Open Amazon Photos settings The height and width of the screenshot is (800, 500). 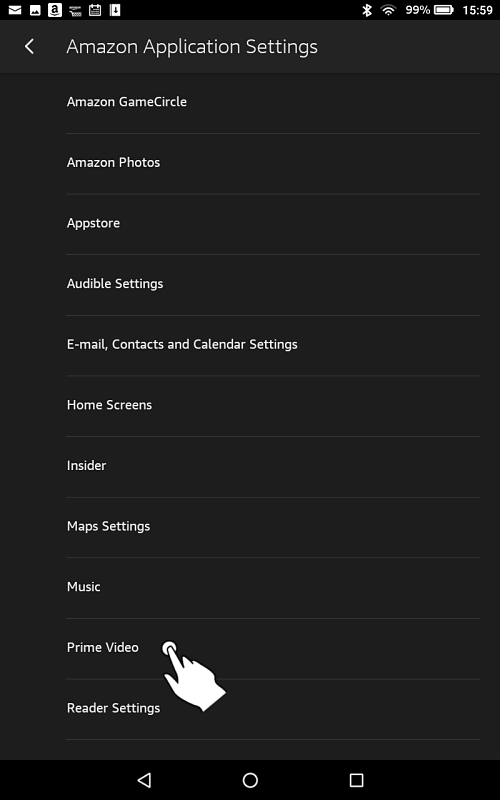pos(273,164)
